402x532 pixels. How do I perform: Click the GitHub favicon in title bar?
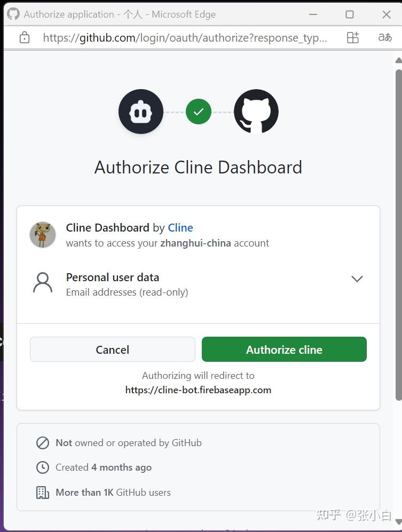(13, 14)
